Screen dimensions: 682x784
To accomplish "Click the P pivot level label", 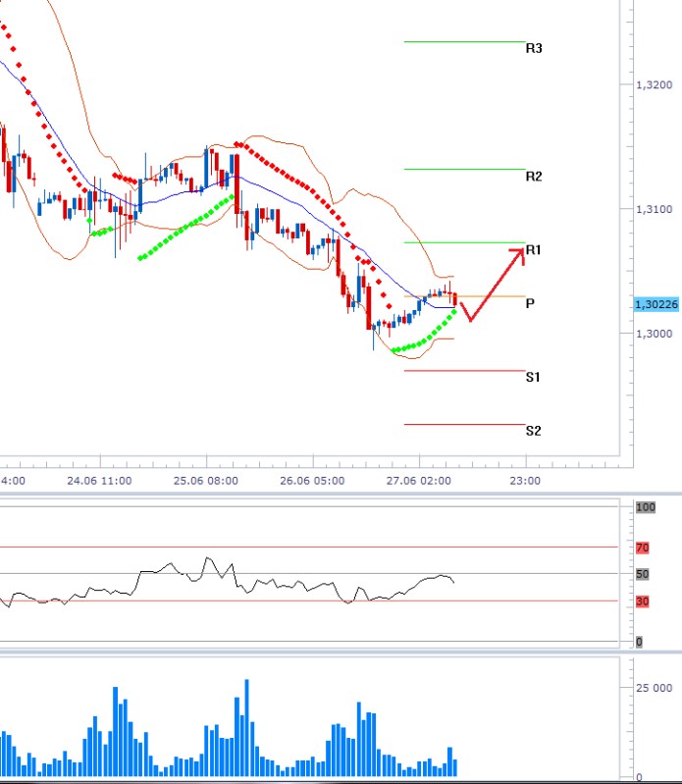I will pyautogui.click(x=530, y=303).
